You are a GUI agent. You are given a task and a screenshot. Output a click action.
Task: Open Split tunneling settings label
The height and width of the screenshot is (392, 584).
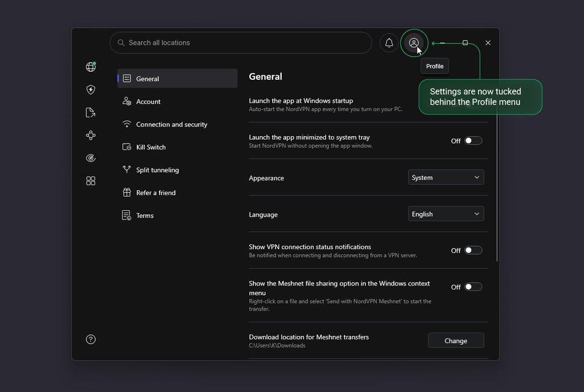(157, 170)
